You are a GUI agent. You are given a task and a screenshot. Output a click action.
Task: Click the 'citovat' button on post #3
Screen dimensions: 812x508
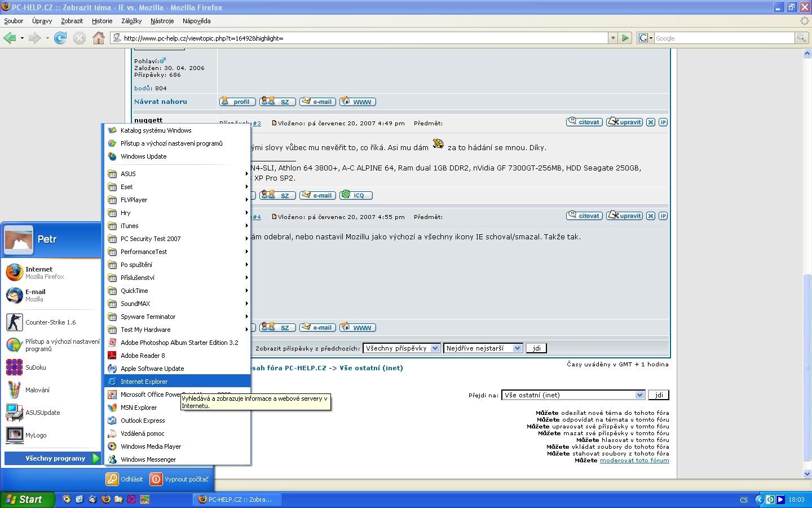click(x=584, y=122)
